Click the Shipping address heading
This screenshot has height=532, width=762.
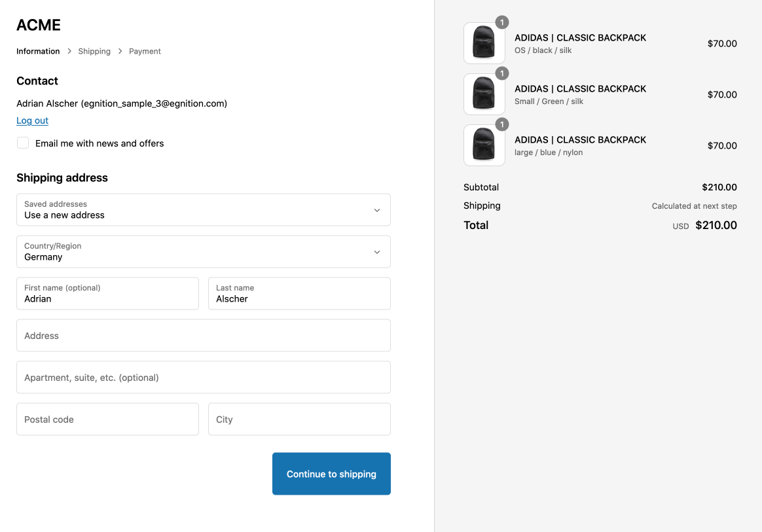[x=62, y=178]
